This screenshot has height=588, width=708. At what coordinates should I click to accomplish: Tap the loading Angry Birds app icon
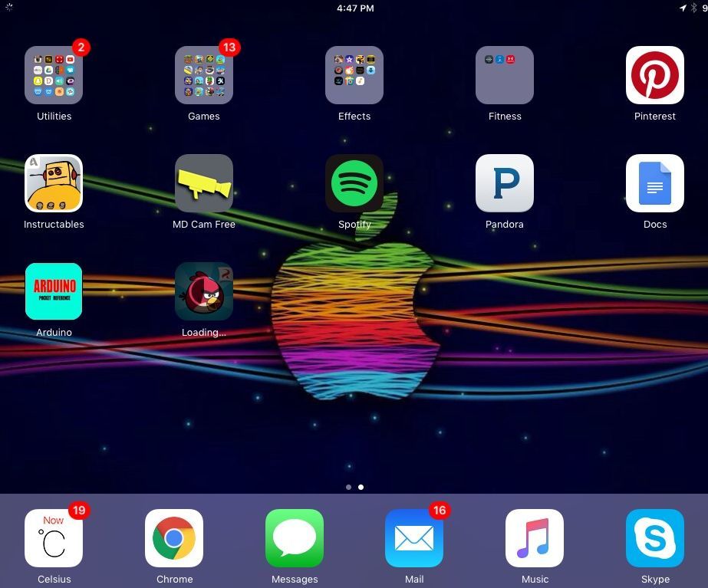[204, 291]
